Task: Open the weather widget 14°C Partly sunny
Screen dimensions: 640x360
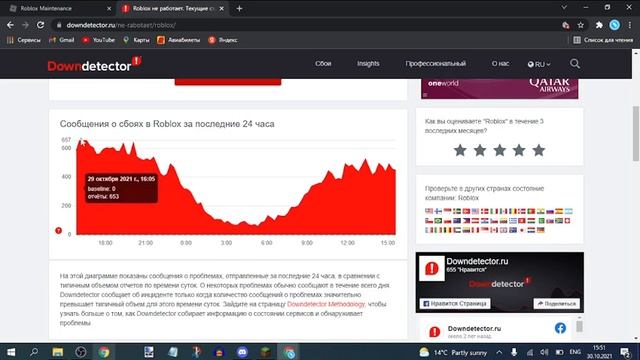Action: [453, 352]
